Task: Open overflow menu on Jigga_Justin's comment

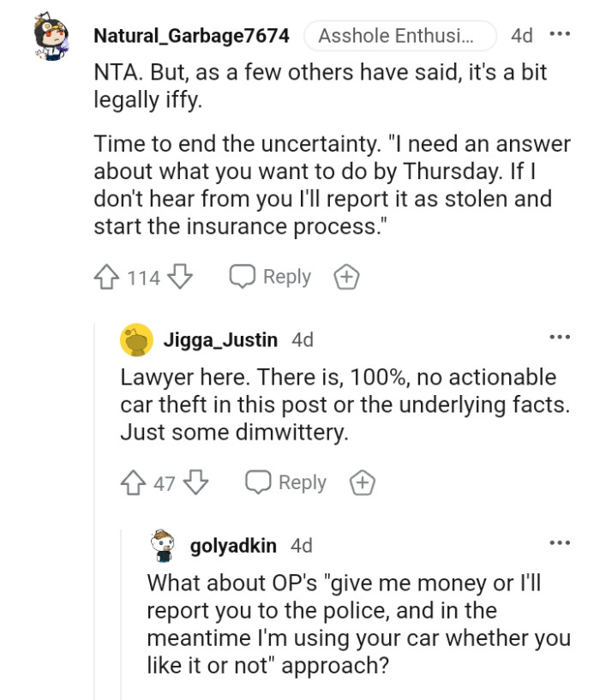Action: [x=561, y=335]
